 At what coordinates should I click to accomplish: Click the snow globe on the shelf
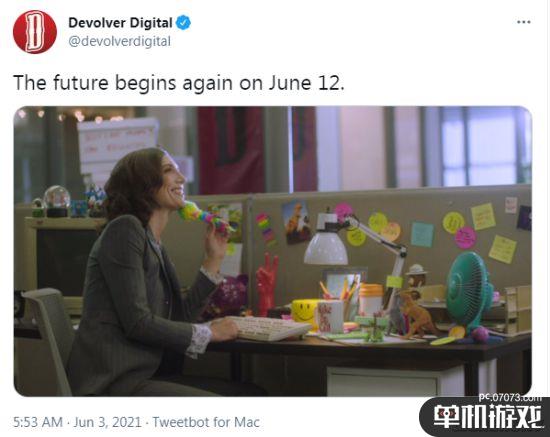point(56,201)
